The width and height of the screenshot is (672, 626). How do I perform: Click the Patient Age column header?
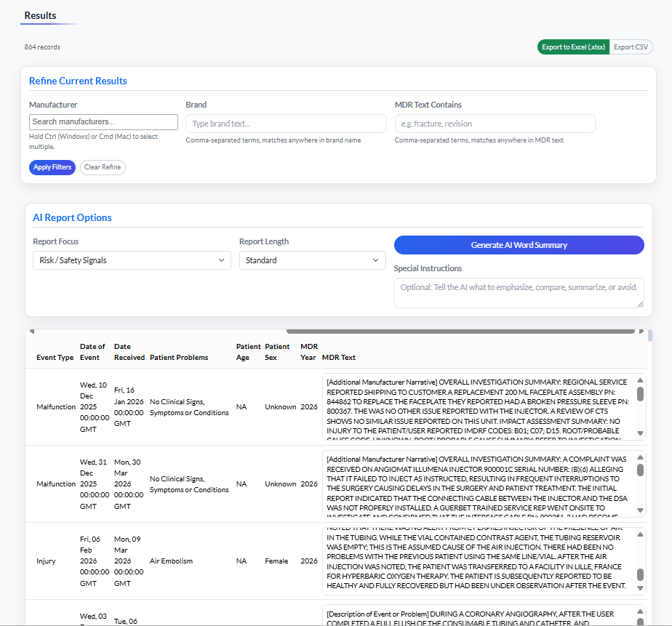[248, 352]
